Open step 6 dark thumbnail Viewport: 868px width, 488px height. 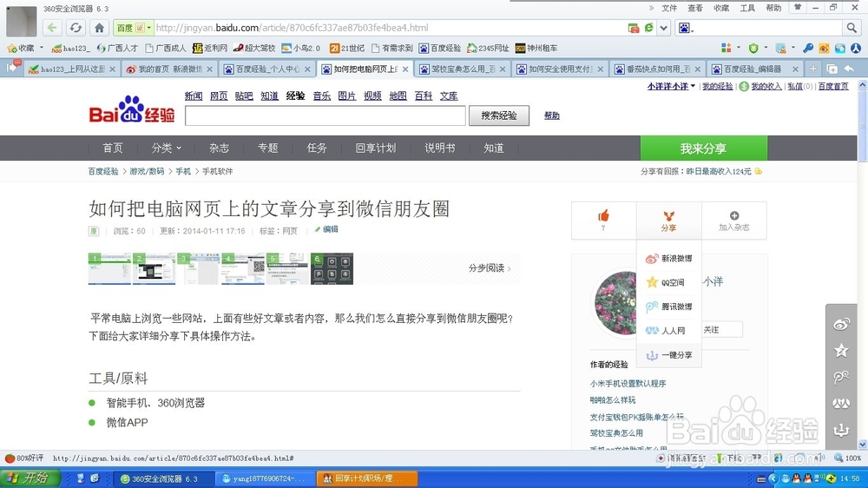coord(332,268)
